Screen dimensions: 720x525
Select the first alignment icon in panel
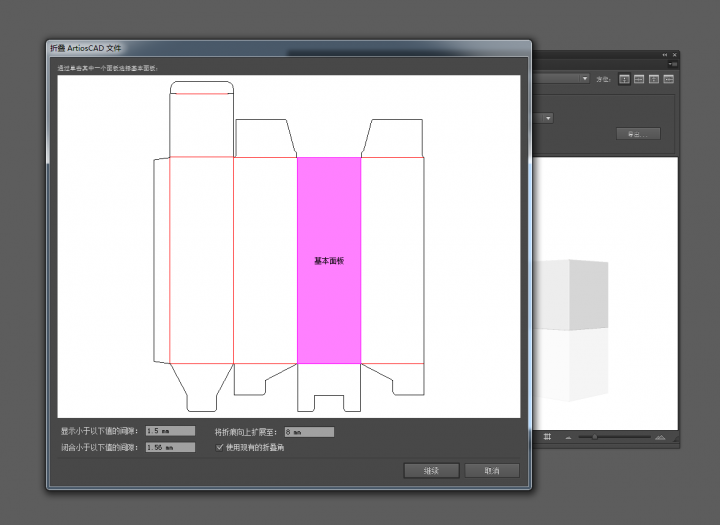[624, 78]
